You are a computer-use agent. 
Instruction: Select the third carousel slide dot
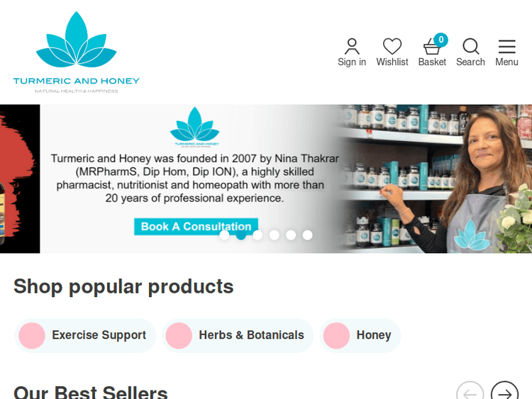pyautogui.click(x=257, y=235)
